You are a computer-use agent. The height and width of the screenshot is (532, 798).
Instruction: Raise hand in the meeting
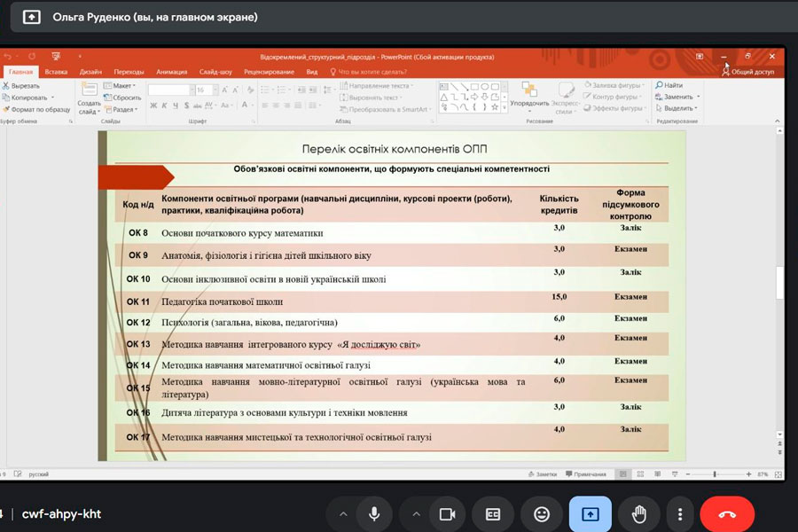tap(638, 514)
